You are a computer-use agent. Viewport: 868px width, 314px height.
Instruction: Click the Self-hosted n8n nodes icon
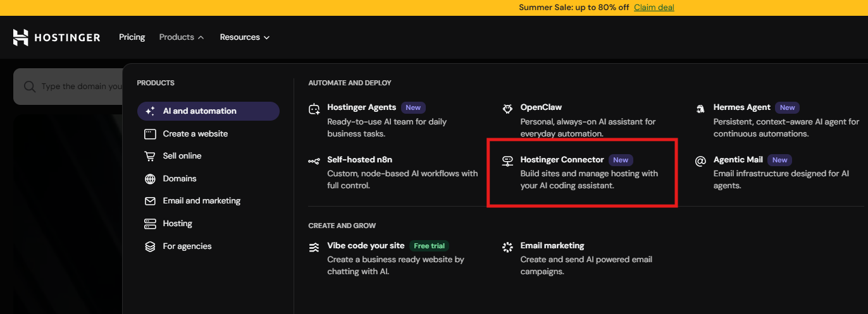click(x=314, y=161)
